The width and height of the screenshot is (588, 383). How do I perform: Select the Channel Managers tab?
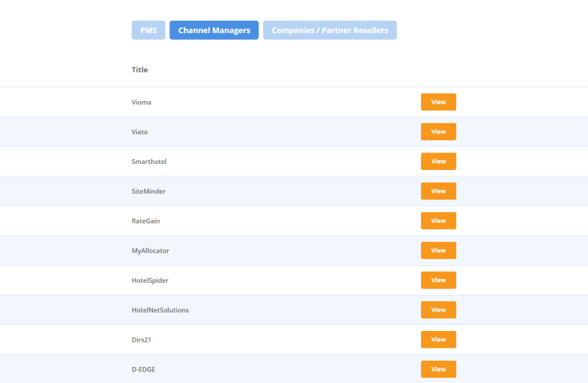click(214, 31)
